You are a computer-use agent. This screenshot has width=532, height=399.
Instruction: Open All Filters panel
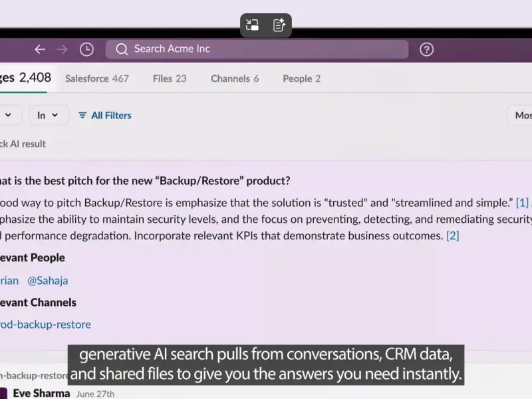tap(104, 115)
